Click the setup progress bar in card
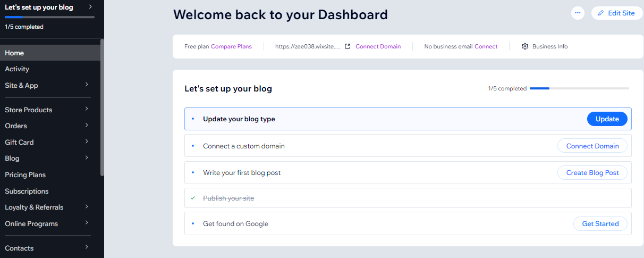Viewport: 644px width, 258px height. pyautogui.click(x=579, y=88)
